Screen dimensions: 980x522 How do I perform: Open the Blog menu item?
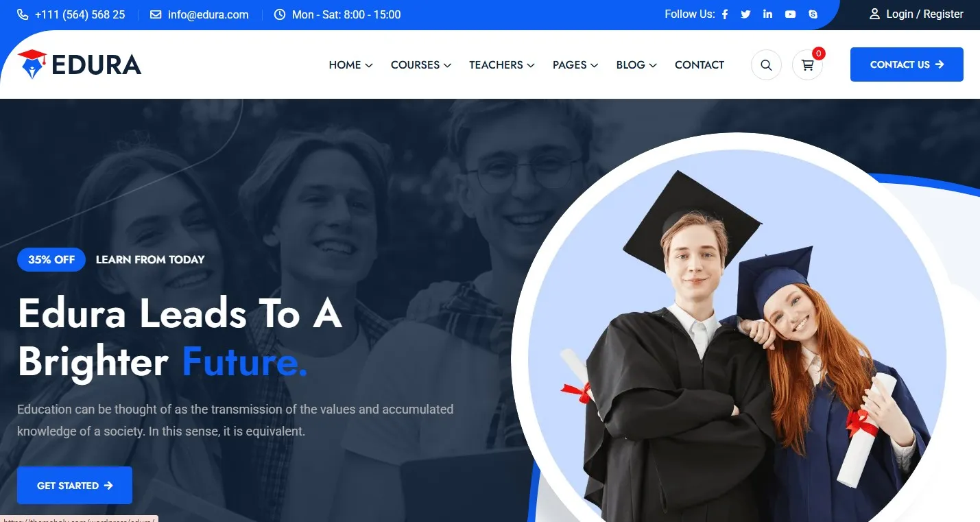pyautogui.click(x=636, y=64)
